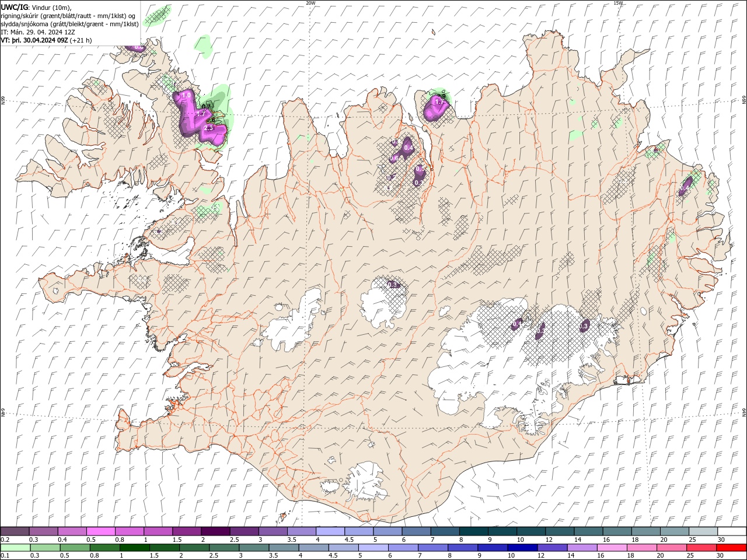Click the dark navy swatch at 10 on rain scale

coord(521,548)
